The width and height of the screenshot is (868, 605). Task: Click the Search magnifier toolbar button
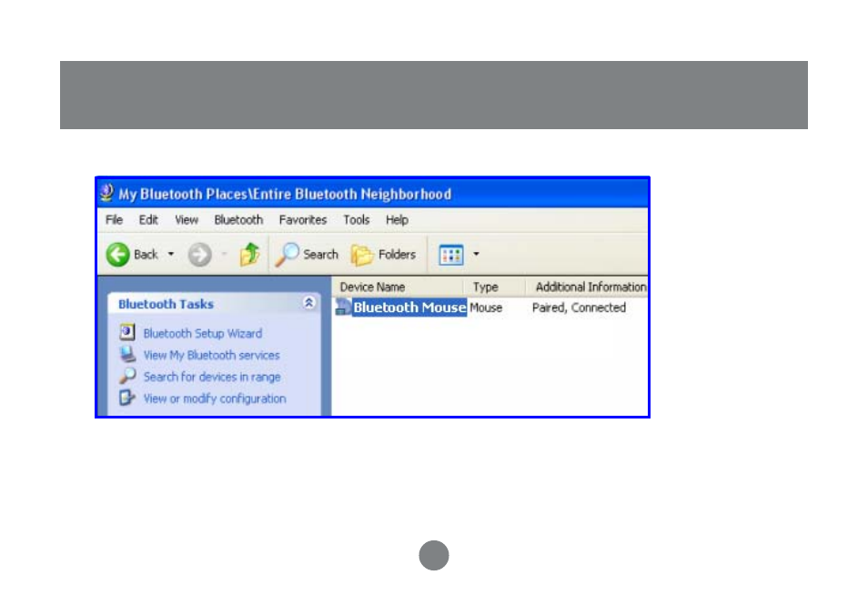pyautogui.click(x=307, y=255)
